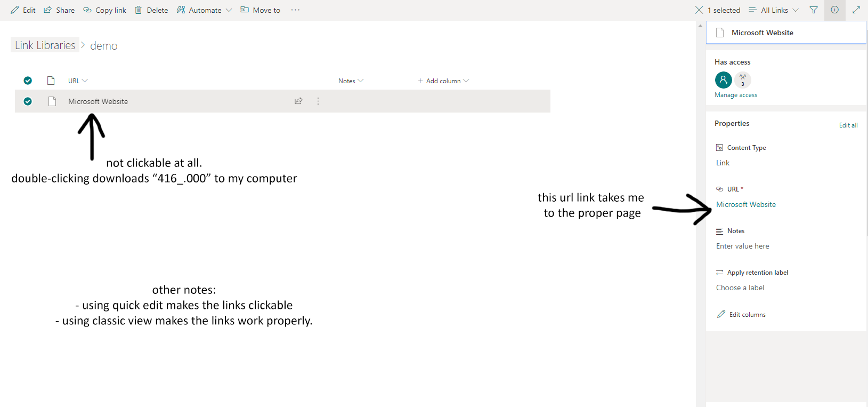The height and width of the screenshot is (407, 868).
Task: Click Edit all properties link
Action: pos(848,125)
